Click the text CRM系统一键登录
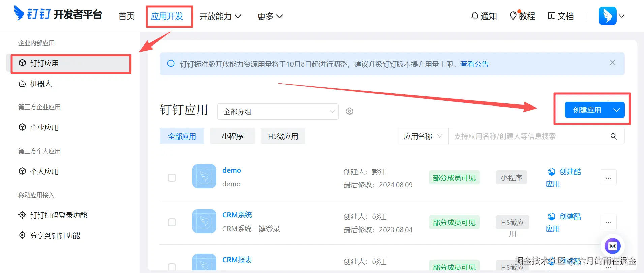 [251, 229]
